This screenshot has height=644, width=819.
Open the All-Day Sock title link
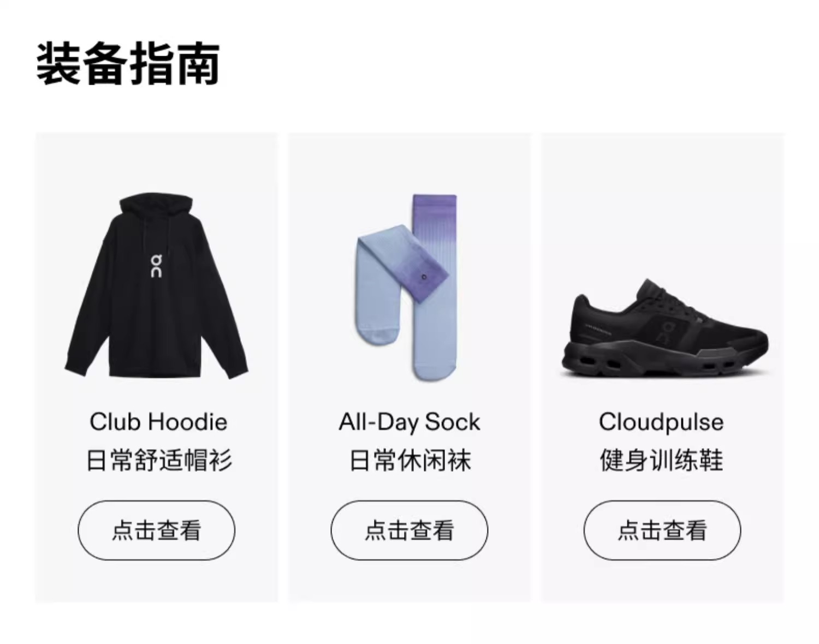tap(410, 422)
